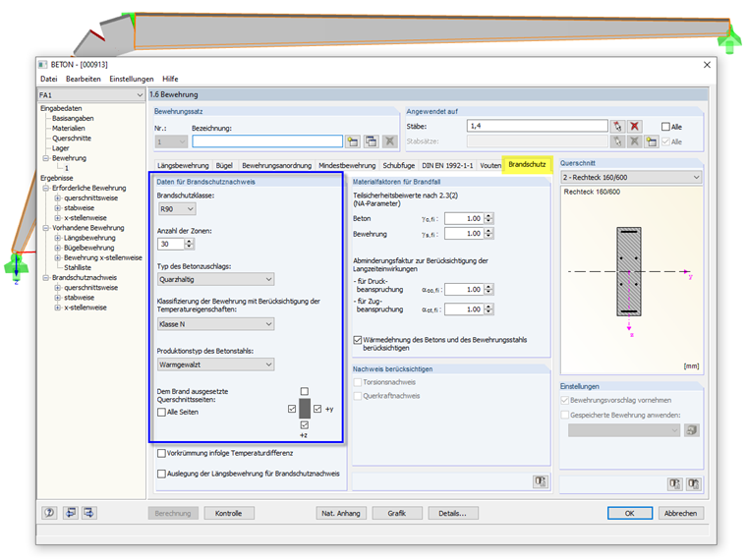This screenshot has width=747, height=560.
Task: Select Querschnitte in the navigator tree
Action: coord(72,139)
